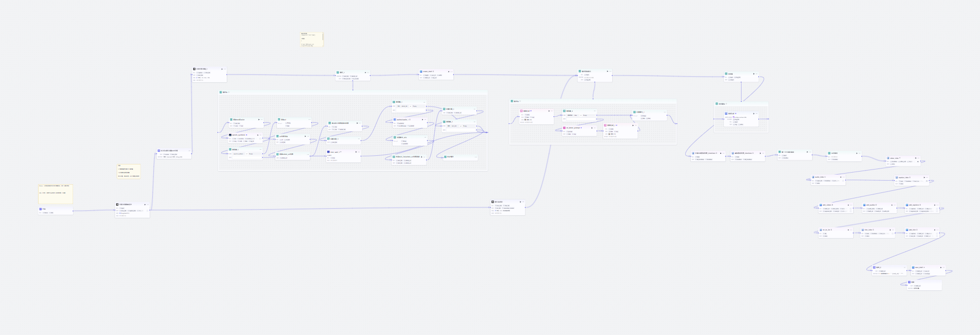This screenshot has height=335, width=980.
Task: Run the video_infos node with its play button
Action: (916, 158)
